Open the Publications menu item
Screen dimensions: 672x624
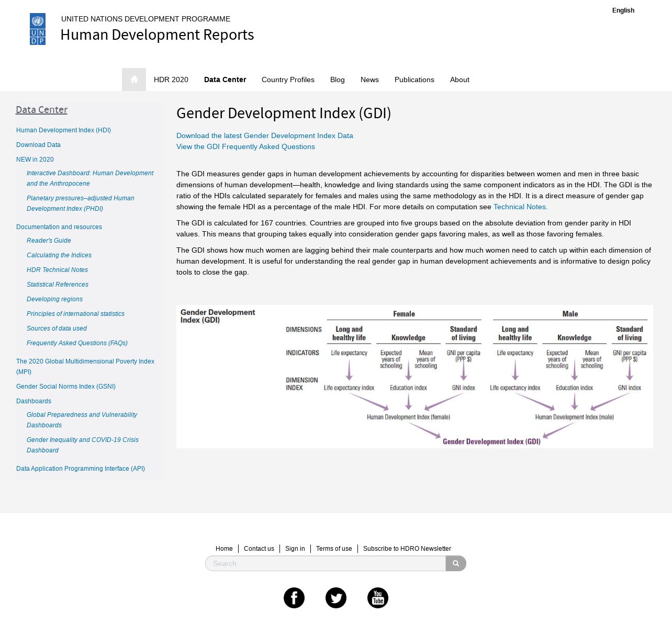pos(415,80)
